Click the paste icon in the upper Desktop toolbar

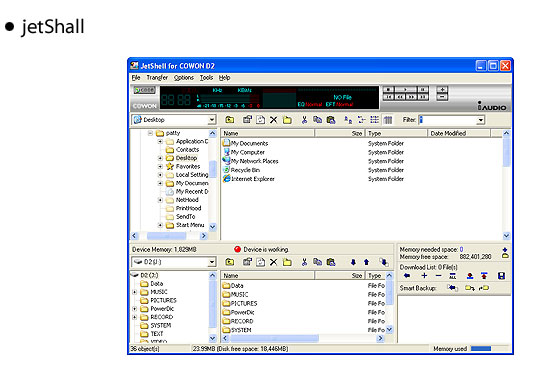tap(331, 120)
